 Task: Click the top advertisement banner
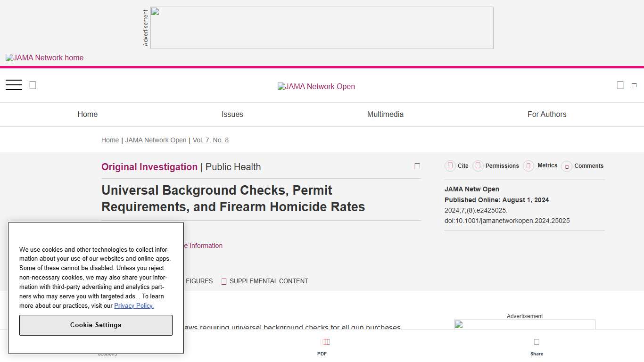[x=322, y=27]
